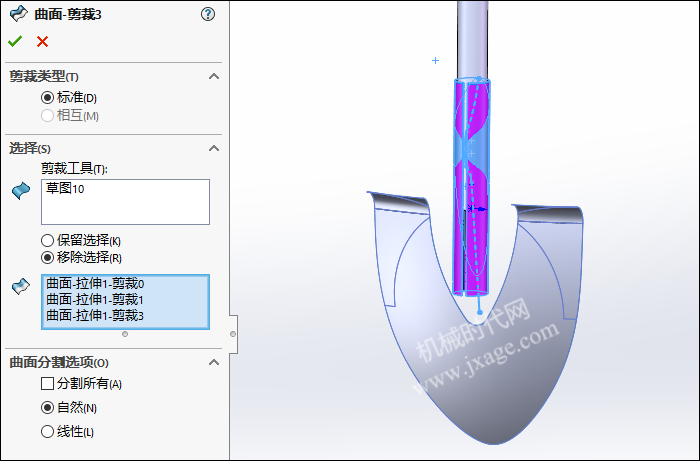
Task: Collapse the 曲面分割选项(O) section
Action: click(x=214, y=362)
